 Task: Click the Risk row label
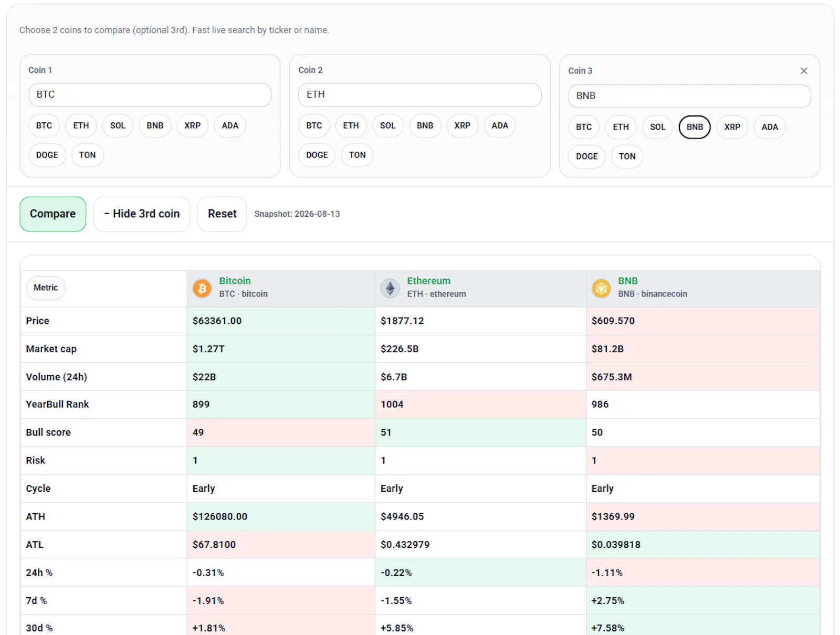pyautogui.click(x=36, y=460)
